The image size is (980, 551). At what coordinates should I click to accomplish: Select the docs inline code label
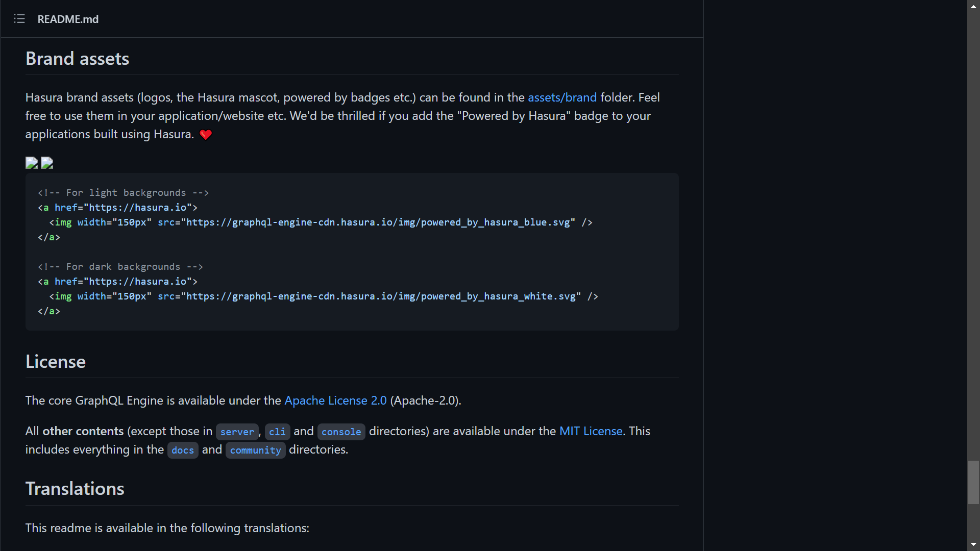click(x=182, y=450)
